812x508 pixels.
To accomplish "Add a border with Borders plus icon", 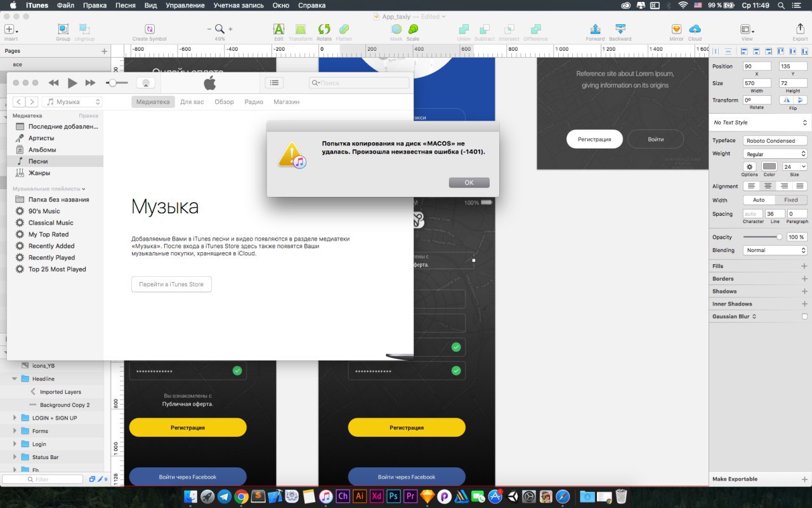I will (x=804, y=279).
